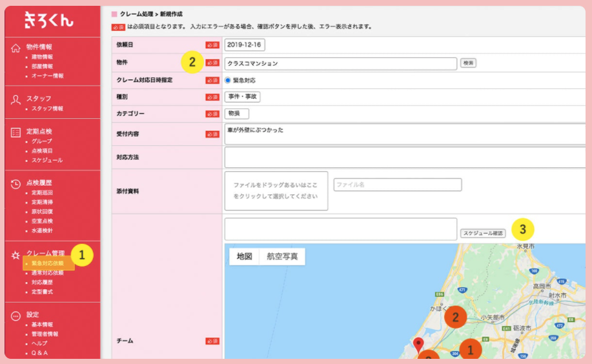Open 定型書式 in sidebar
The image size is (592, 364).
43,292
